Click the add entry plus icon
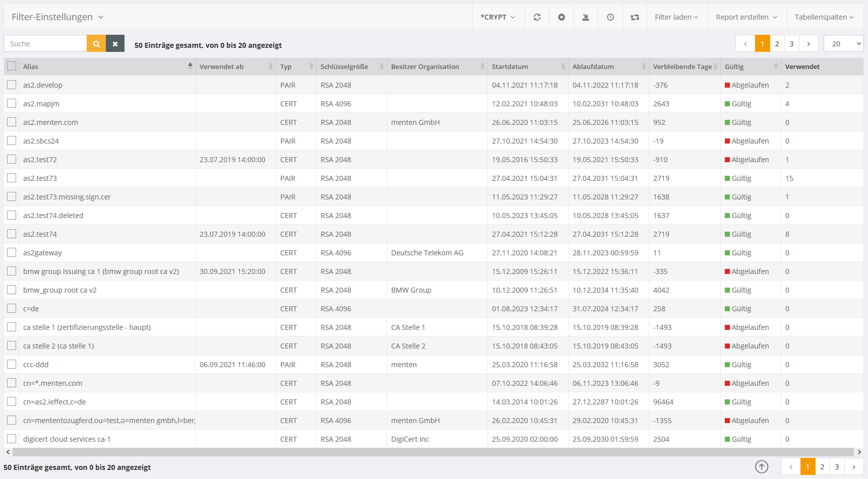The image size is (868, 479). pos(561,17)
